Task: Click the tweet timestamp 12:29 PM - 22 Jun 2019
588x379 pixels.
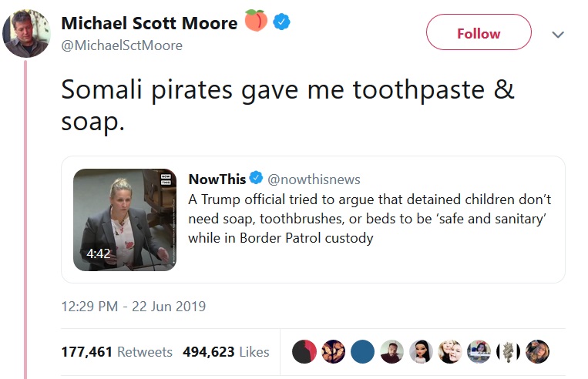Action: pos(133,307)
